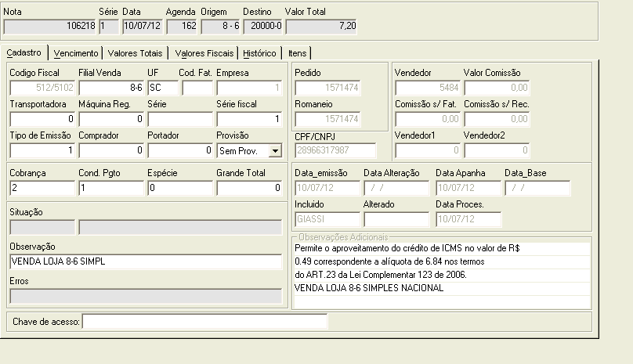Click the line starting 'Permite o aproveitamento'
The width and height of the screenshot is (633, 364).
pyautogui.click(x=442, y=248)
